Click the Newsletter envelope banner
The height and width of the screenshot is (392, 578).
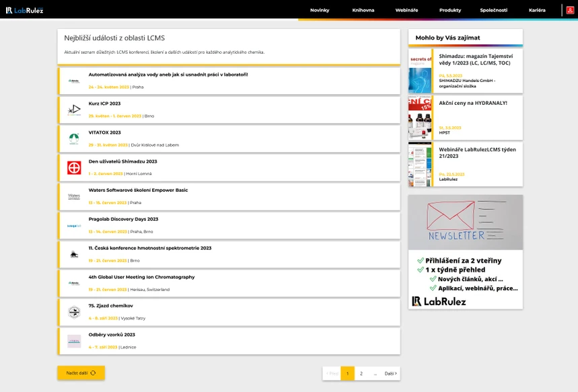tap(465, 222)
